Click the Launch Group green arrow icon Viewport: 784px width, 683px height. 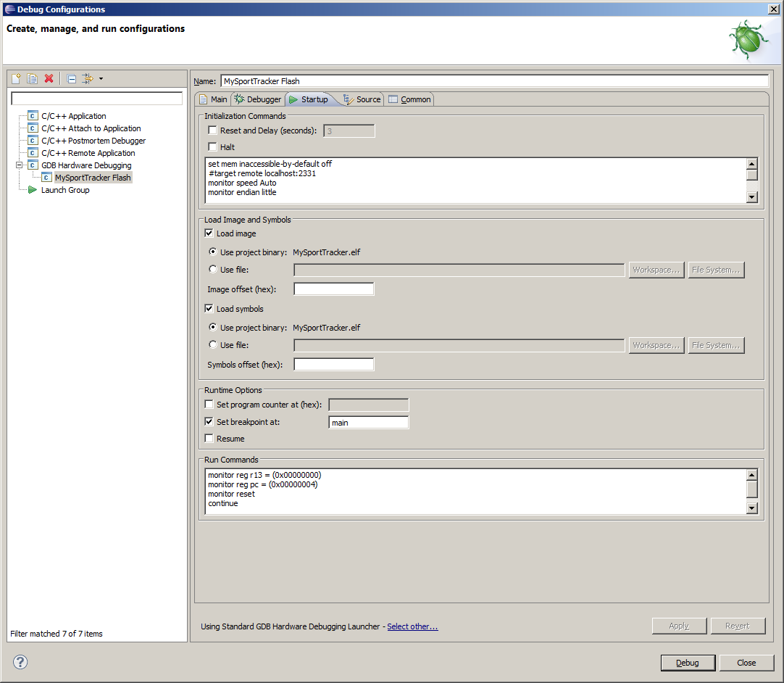[x=33, y=190]
